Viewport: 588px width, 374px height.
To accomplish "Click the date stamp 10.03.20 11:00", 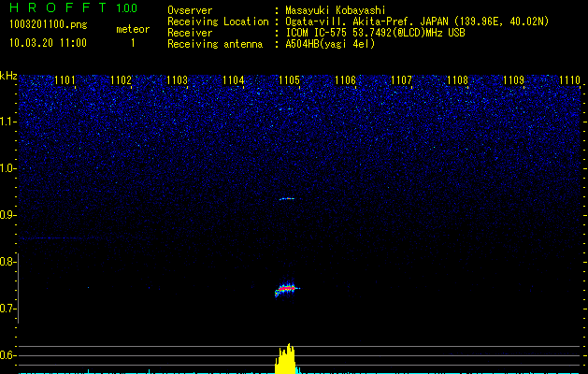I will click(47, 43).
